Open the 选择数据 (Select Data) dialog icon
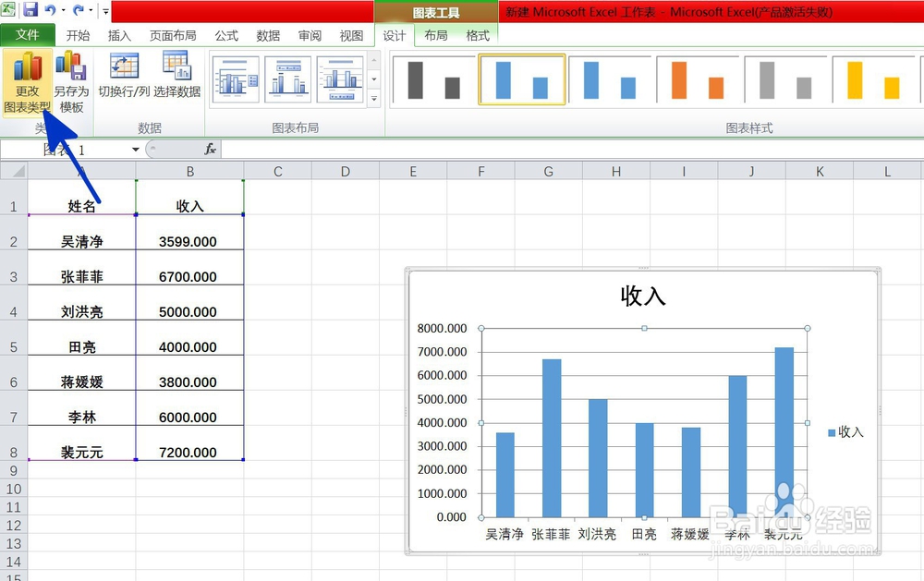Image resolution: width=924 pixels, height=581 pixels. tap(179, 67)
